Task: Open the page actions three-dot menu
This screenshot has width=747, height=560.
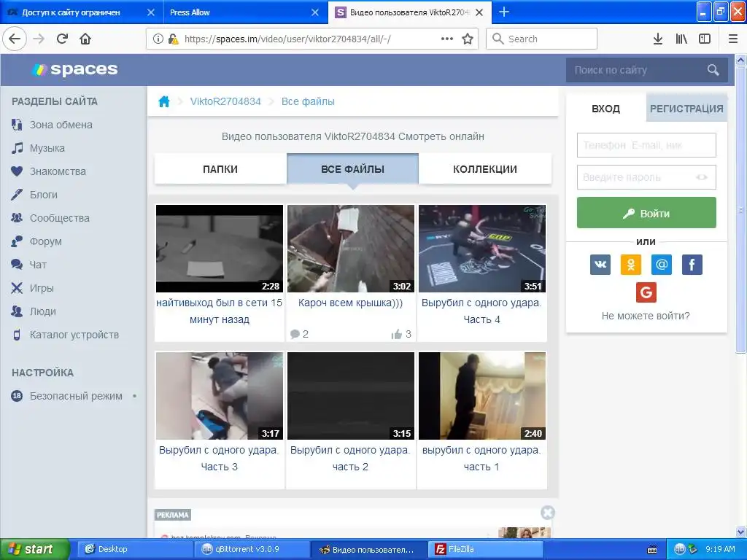Action: (x=447, y=39)
